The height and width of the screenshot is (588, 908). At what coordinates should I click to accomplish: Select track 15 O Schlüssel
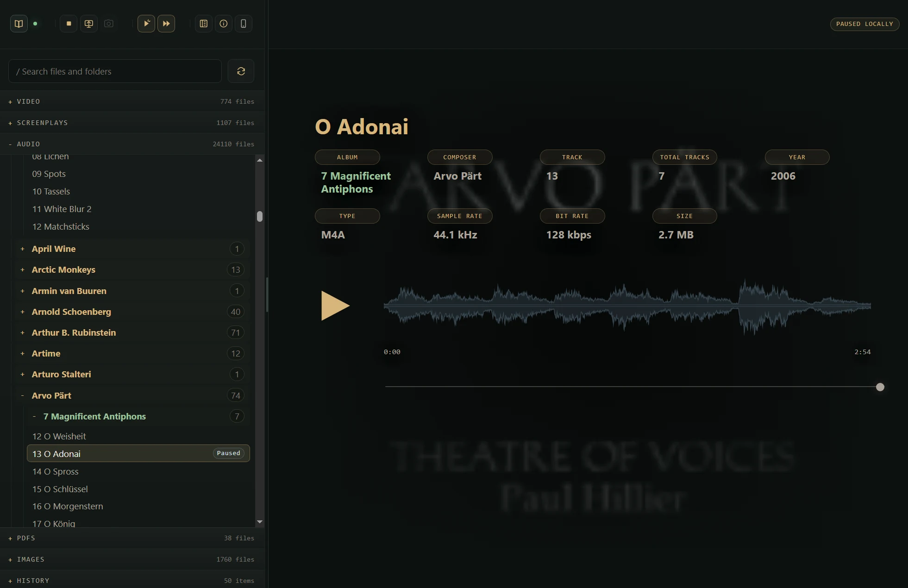pos(138,489)
